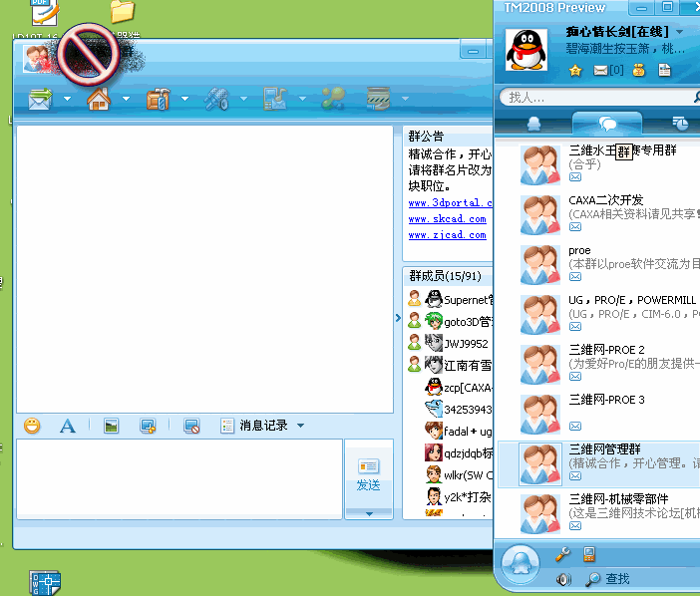The height and width of the screenshot is (596, 700).
Task: Expand dropdown next to envelope toolbar icon
Action: tap(68, 99)
